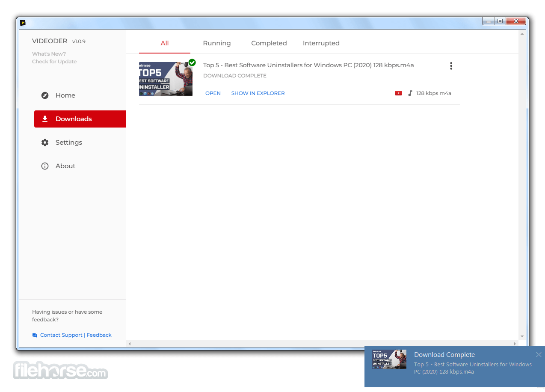545x392 pixels.
Task: Click the Settings gear icon
Action: pyautogui.click(x=45, y=143)
